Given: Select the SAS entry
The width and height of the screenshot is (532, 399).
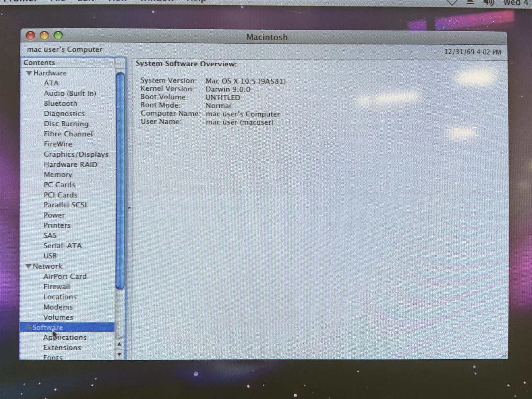Looking at the screenshot, I should coord(50,235).
